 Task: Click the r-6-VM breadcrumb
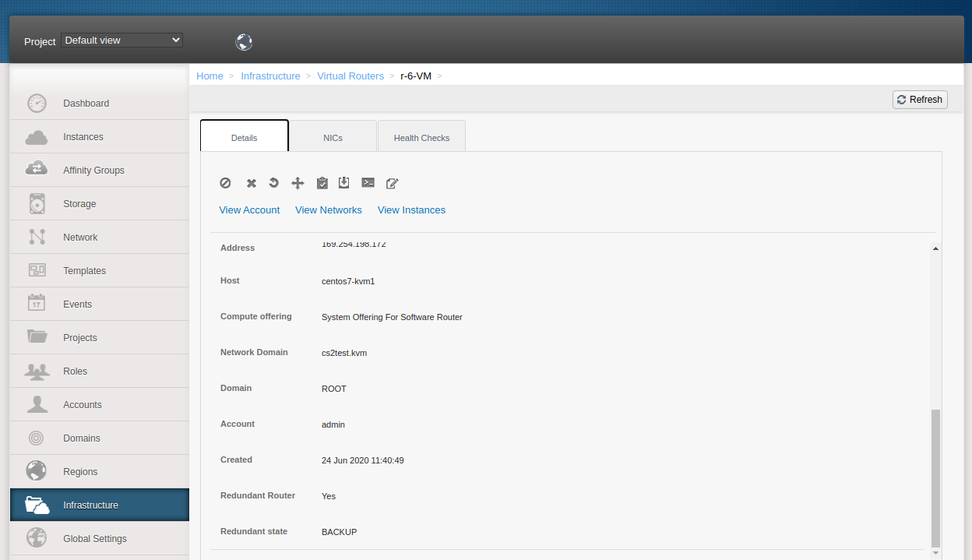tap(416, 76)
